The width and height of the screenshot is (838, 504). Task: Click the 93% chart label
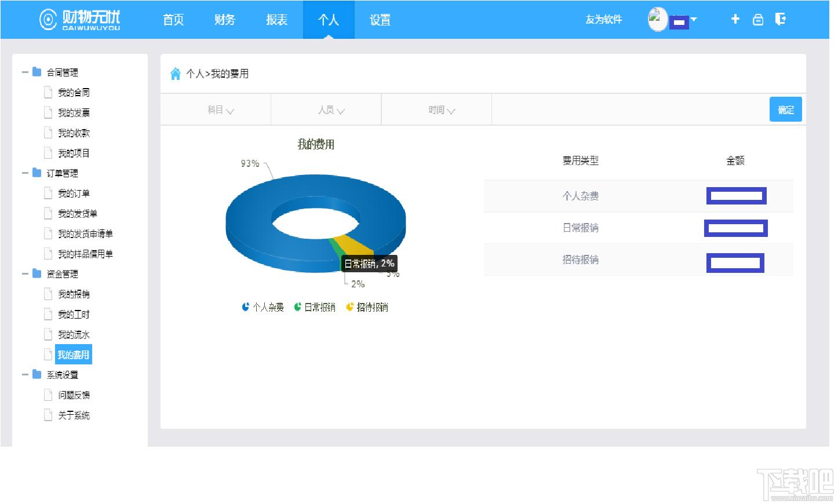pyautogui.click(x=250, y=163)
